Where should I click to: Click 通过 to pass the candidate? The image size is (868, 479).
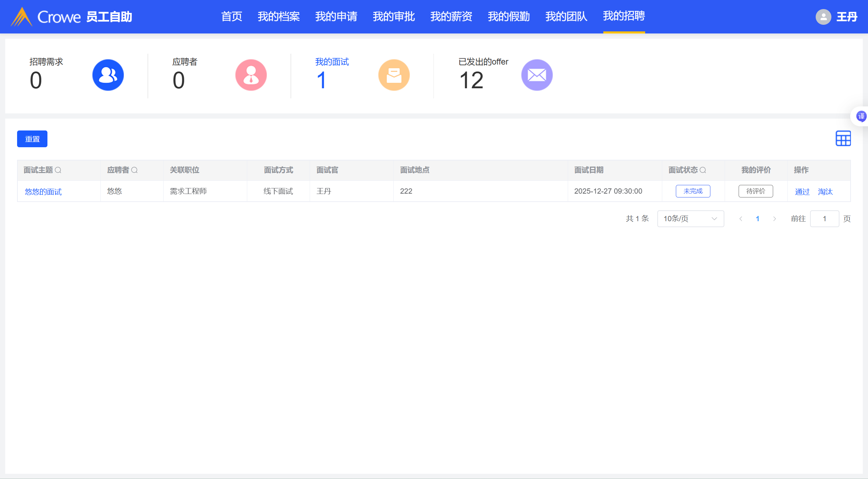[802, 192]
